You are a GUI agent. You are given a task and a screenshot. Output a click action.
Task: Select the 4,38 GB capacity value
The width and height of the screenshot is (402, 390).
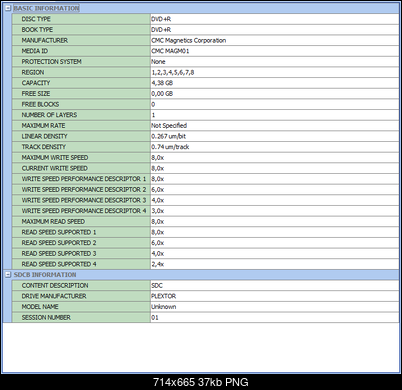tap(162, 83)
